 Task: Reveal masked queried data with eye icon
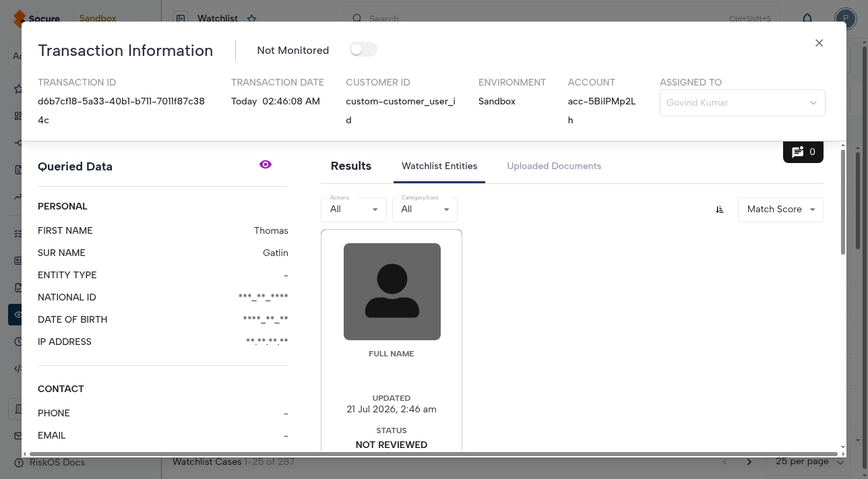point(266,164)
